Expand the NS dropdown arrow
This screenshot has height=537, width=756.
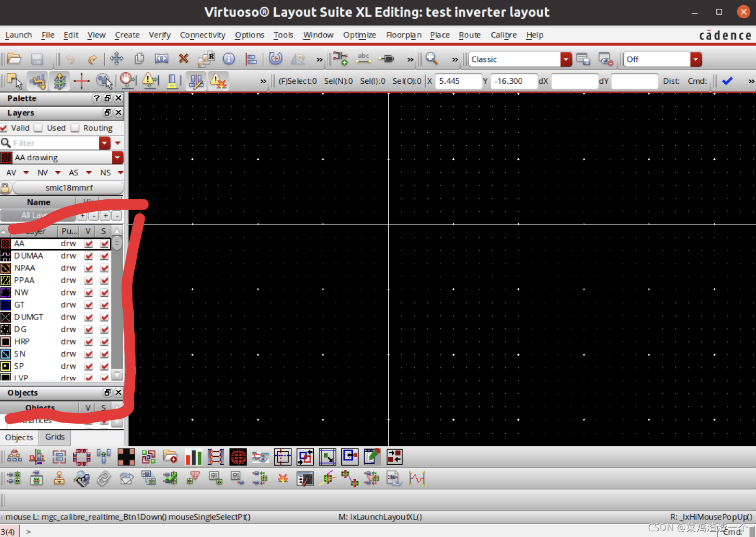(120, 173)
